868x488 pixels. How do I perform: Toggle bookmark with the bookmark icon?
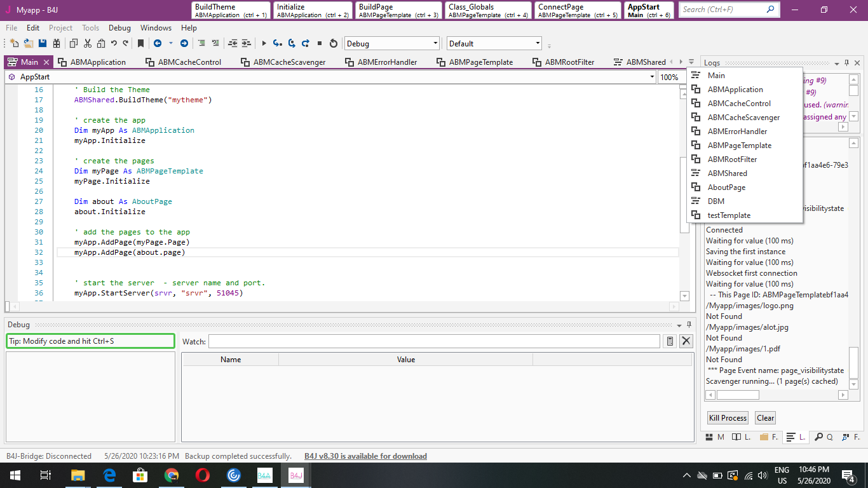(140, 43)
